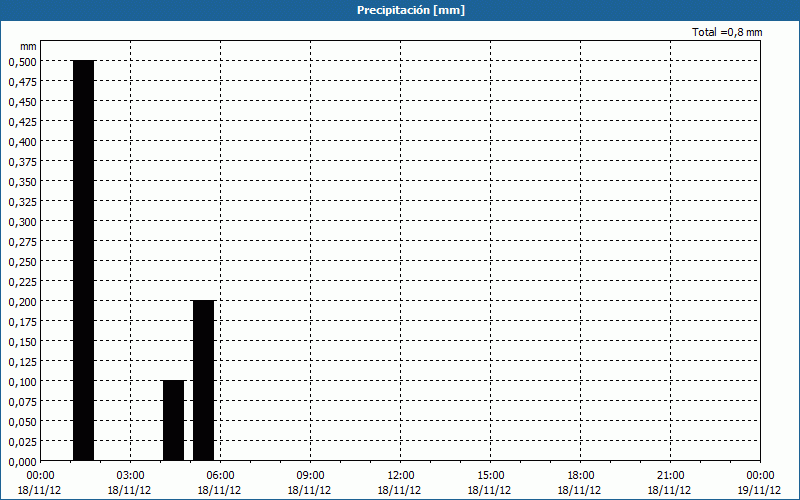
Task: Click the 0,425 y-axis label
Action: coord(23,121)
